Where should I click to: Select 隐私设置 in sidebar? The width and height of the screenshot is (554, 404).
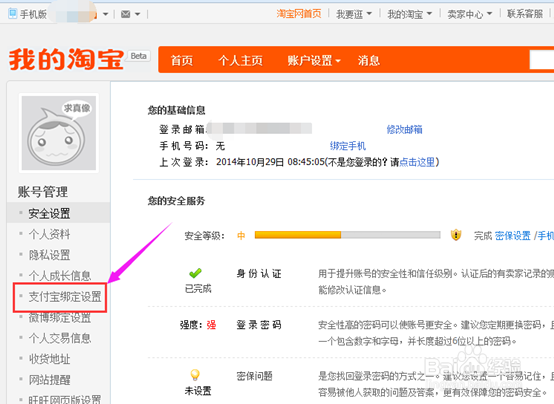pyautogui.click(x=49, y=254)
